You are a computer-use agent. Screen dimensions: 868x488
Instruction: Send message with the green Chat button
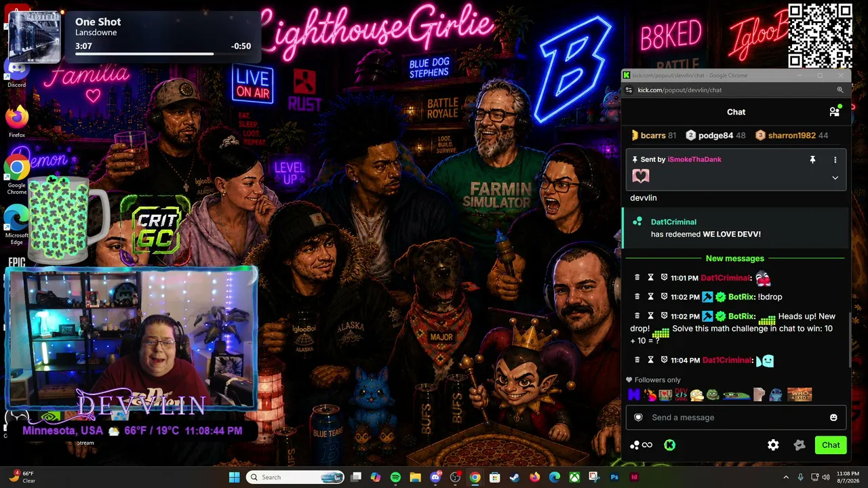831,445
